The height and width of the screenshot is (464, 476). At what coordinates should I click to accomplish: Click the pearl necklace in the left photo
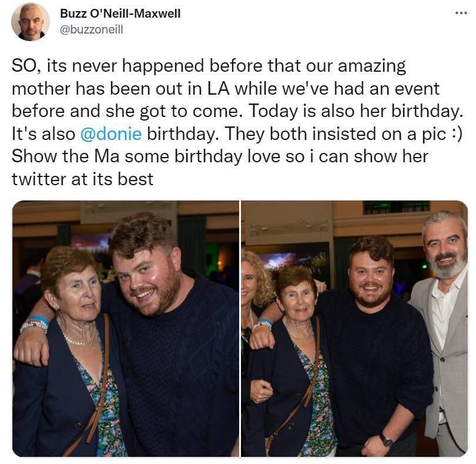pyautogui.click(x=79, y=338)
